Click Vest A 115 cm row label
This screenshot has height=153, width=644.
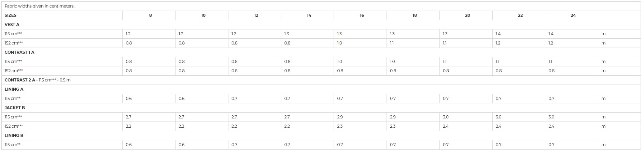(13, 34)
